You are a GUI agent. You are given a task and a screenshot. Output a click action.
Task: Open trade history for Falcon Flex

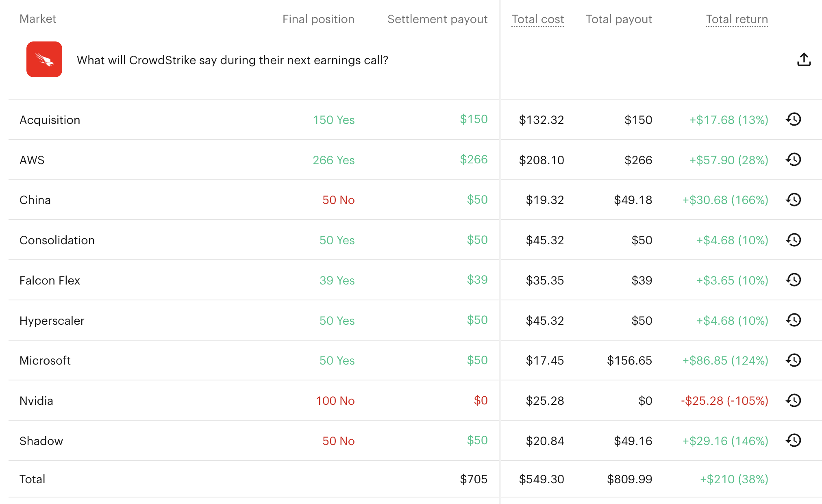pyautogui.click(x=793, y=280)
